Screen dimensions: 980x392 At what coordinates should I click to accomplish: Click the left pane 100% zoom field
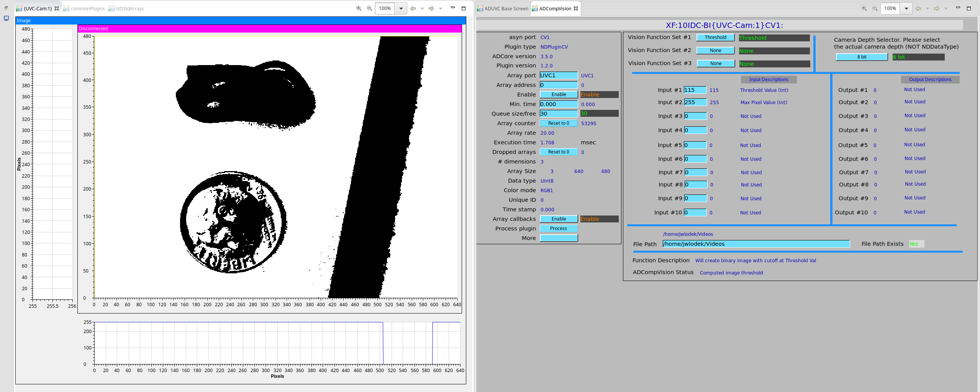385,8
